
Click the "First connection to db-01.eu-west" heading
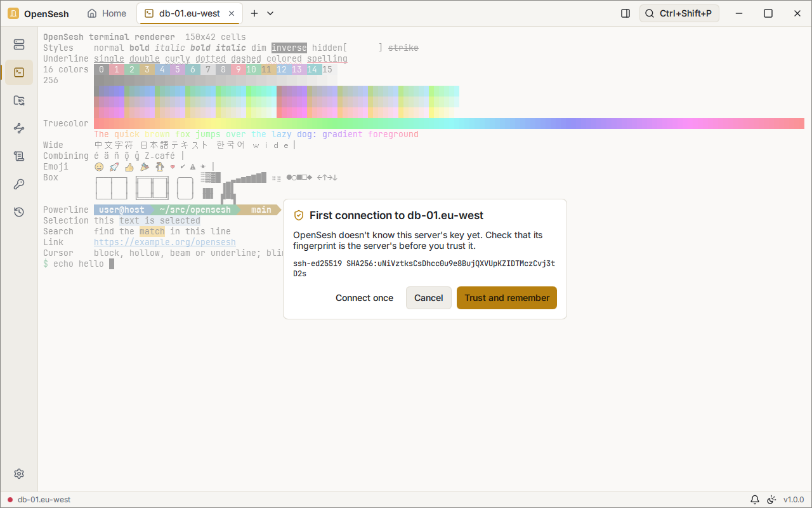(396, 216)
